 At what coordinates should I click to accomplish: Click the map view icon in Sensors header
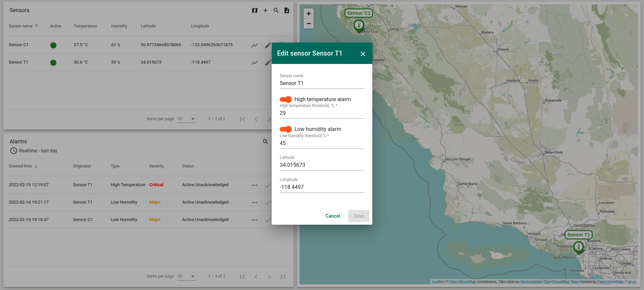[255, 10]
